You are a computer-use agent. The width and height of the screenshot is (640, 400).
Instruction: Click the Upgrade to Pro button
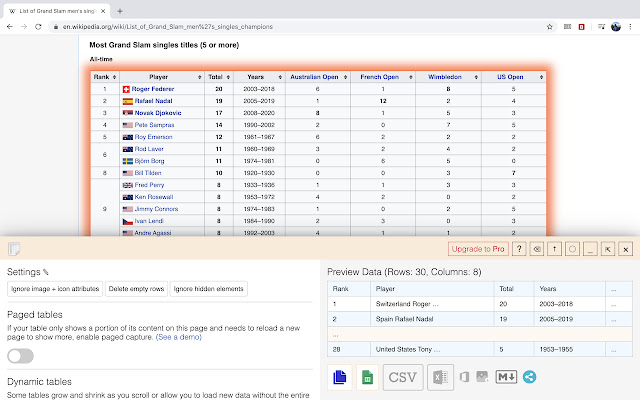click(478, 248)
